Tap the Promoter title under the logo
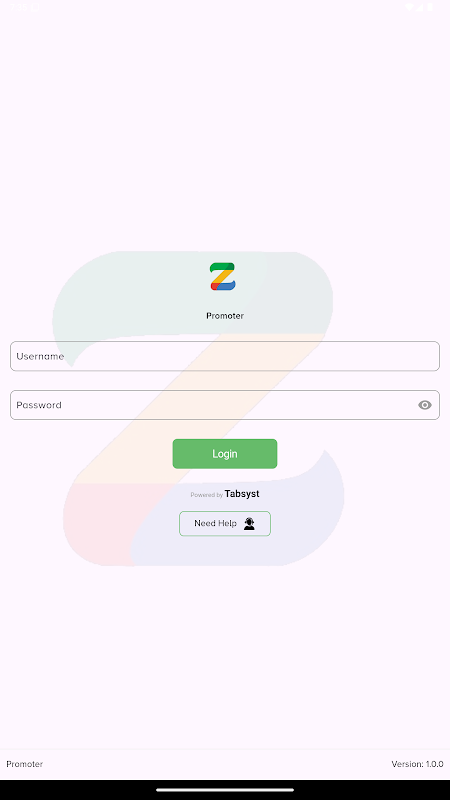Viewport: 450px width, 800px height. click(x=225, y=316)
